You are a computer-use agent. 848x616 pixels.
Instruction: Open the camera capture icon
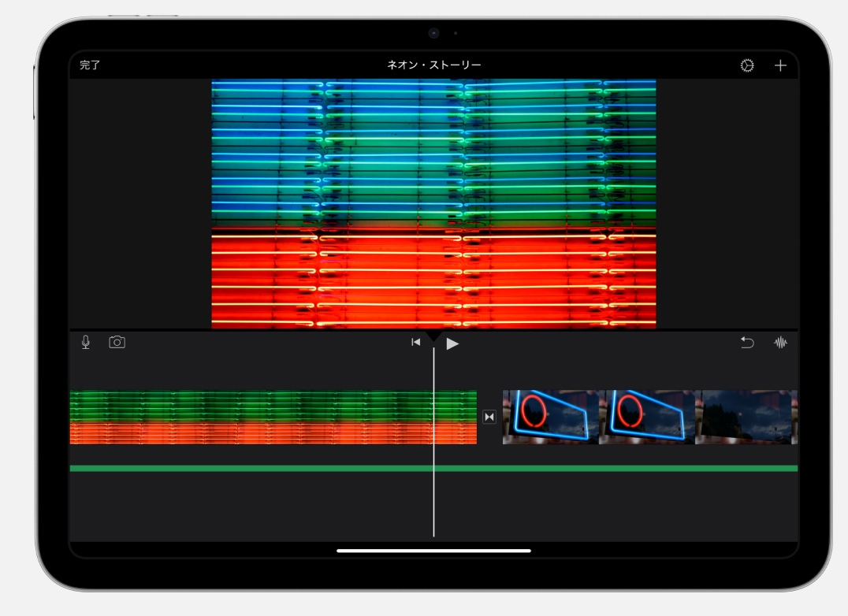117,342
